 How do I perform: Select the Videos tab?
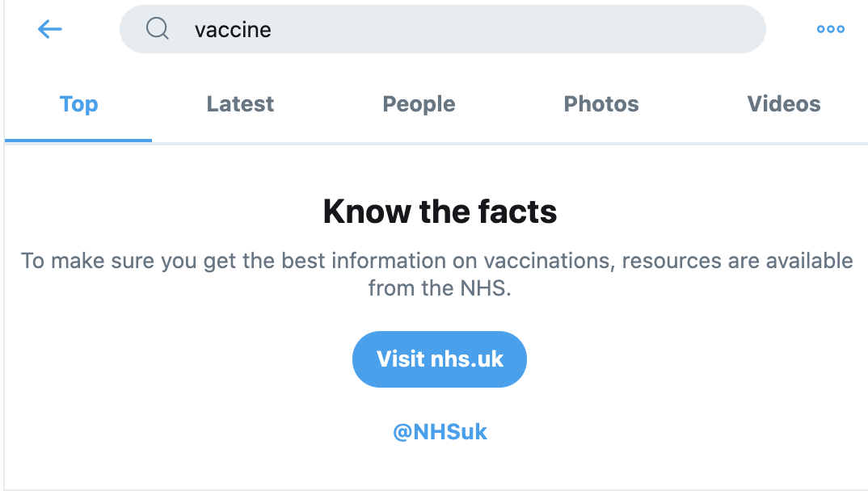(x=783, y=104)
